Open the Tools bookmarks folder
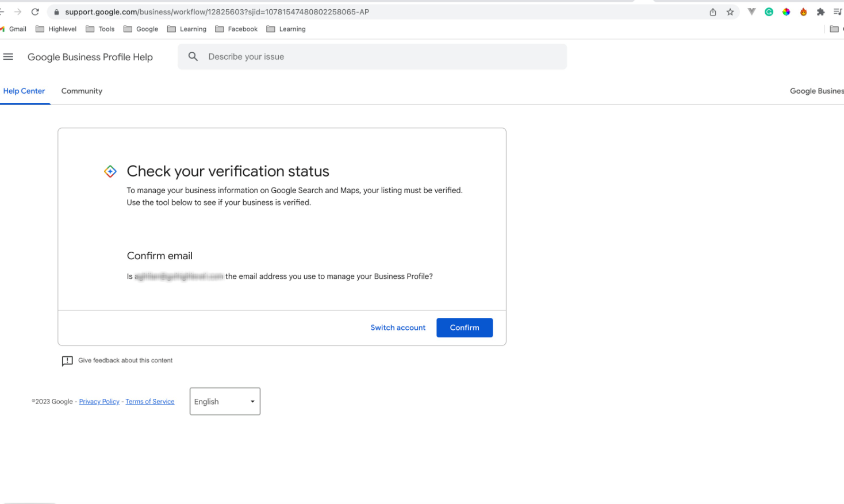Image resolution: width=844 pixels, height=504 pixels. pyautogui.click(x=100, y=29)
